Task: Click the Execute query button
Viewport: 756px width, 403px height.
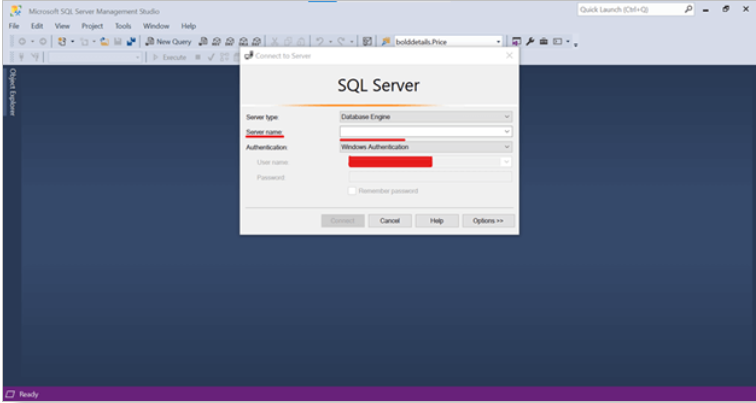Action: tap(170, 57)
